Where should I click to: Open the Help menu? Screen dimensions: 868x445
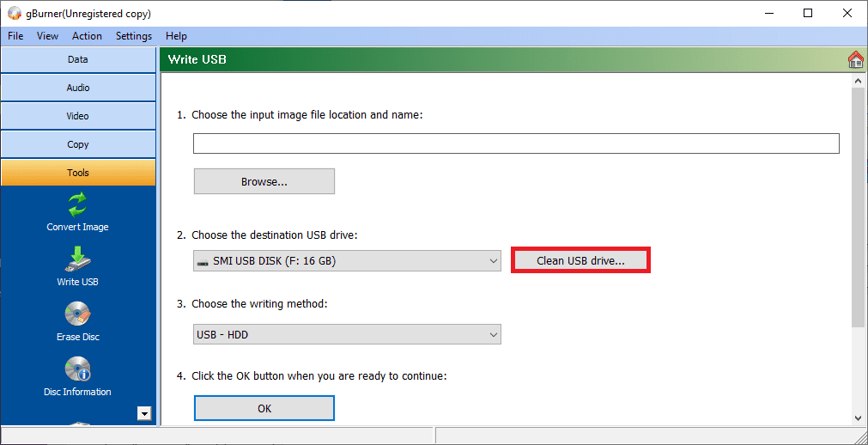coord(176,36)
